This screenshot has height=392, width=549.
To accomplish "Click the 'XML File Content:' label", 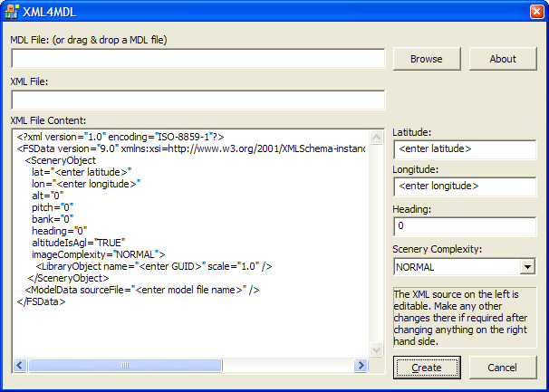I will pyautogui.click(x=48, y=120).
